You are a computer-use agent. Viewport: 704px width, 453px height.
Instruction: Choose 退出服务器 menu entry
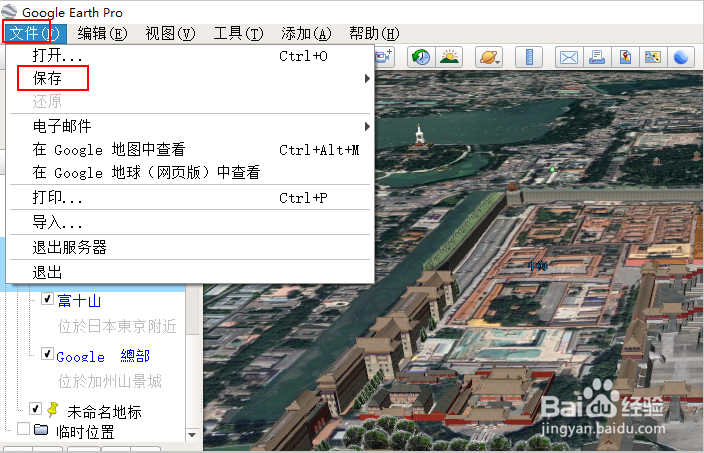tap(190, 247)
